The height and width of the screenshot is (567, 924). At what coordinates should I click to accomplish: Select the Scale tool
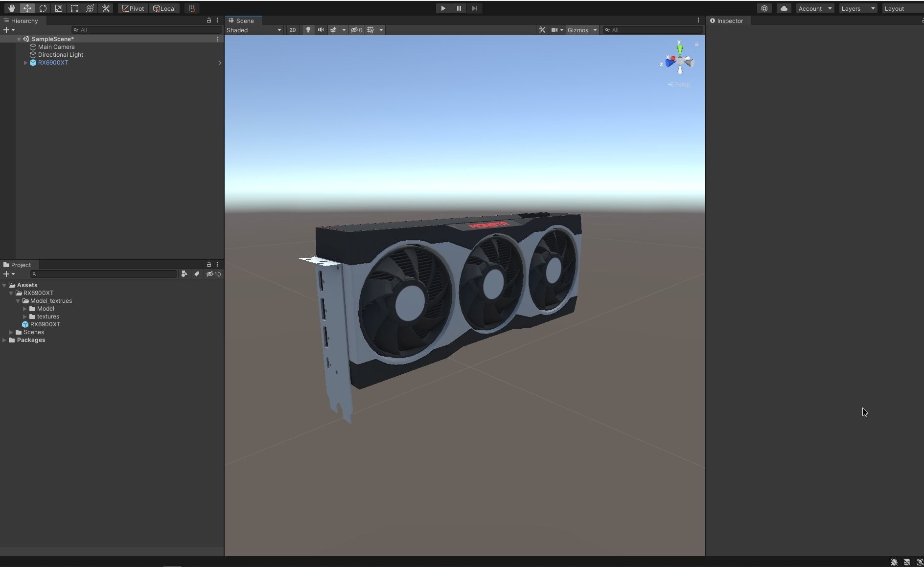point(58,8)
